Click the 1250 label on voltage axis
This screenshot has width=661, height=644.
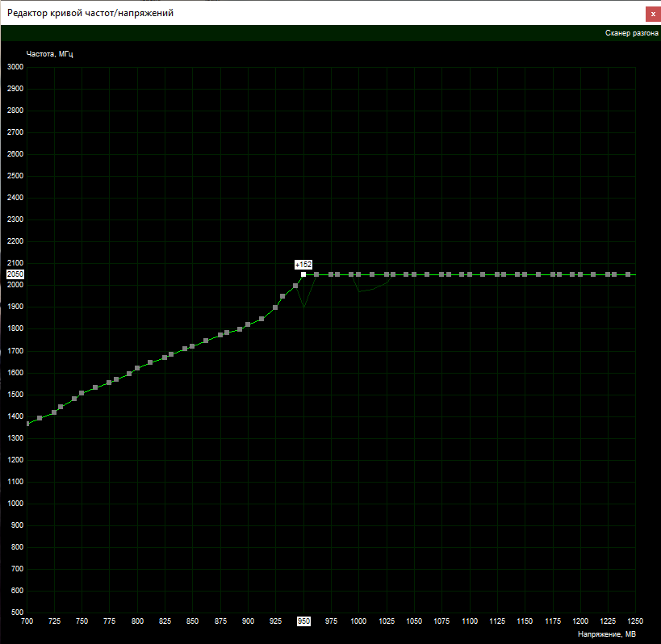coord(635,621)
